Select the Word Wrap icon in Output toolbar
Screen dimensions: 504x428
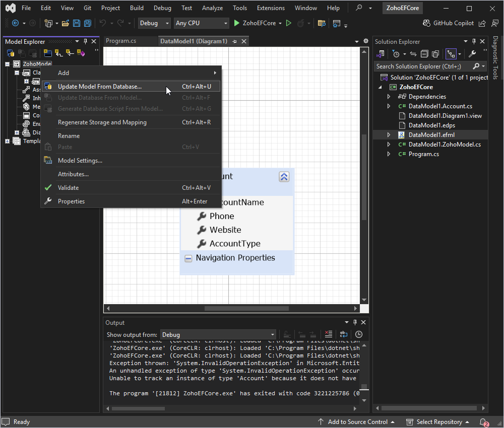344,335
